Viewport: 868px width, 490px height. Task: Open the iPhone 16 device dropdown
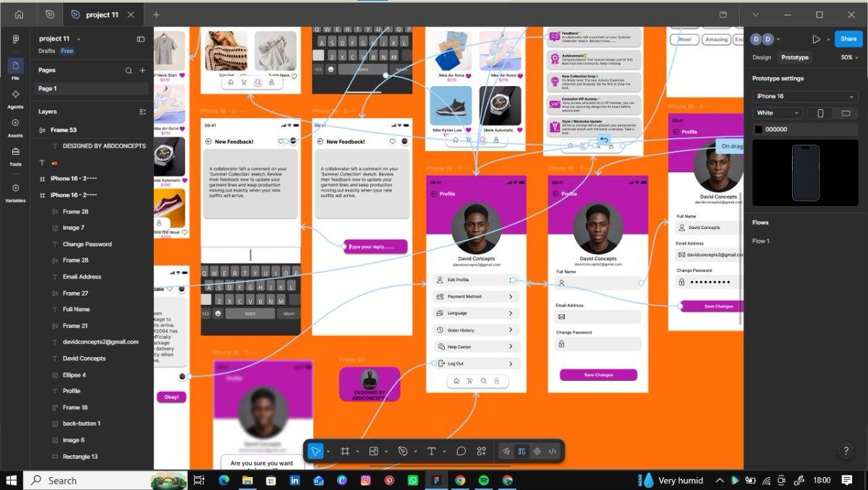804,96
